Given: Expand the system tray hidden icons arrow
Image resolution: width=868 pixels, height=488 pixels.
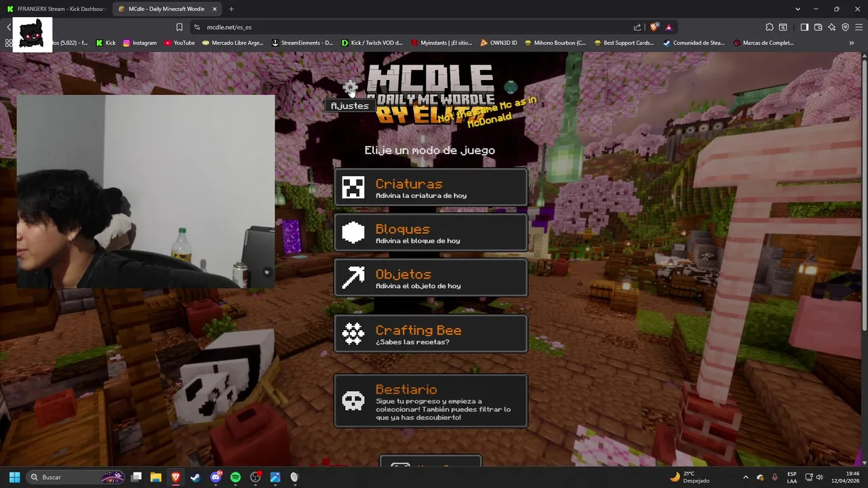Looking at the screenshot, I should [746, 477].
